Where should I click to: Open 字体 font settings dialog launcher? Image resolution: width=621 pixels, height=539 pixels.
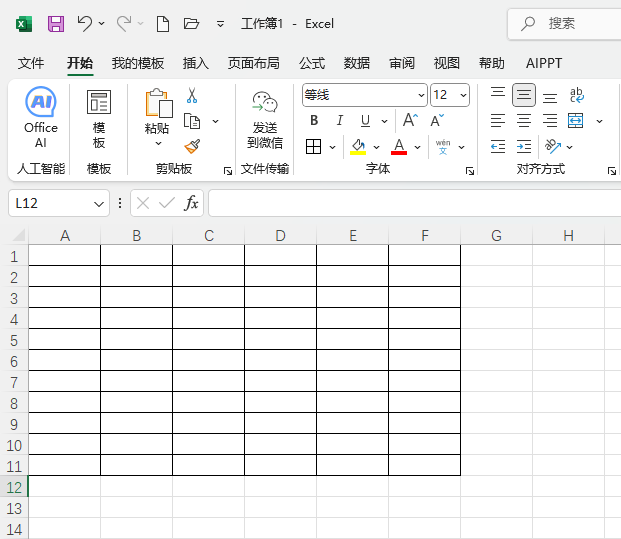coord(470,171)
